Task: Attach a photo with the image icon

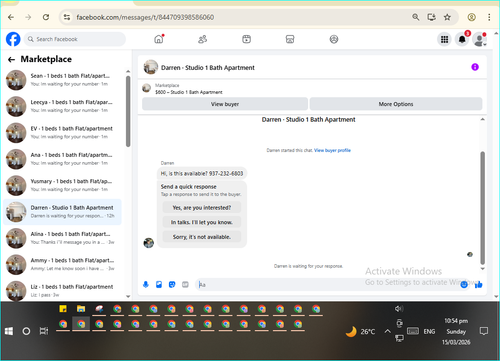Action: click(159, 284)
